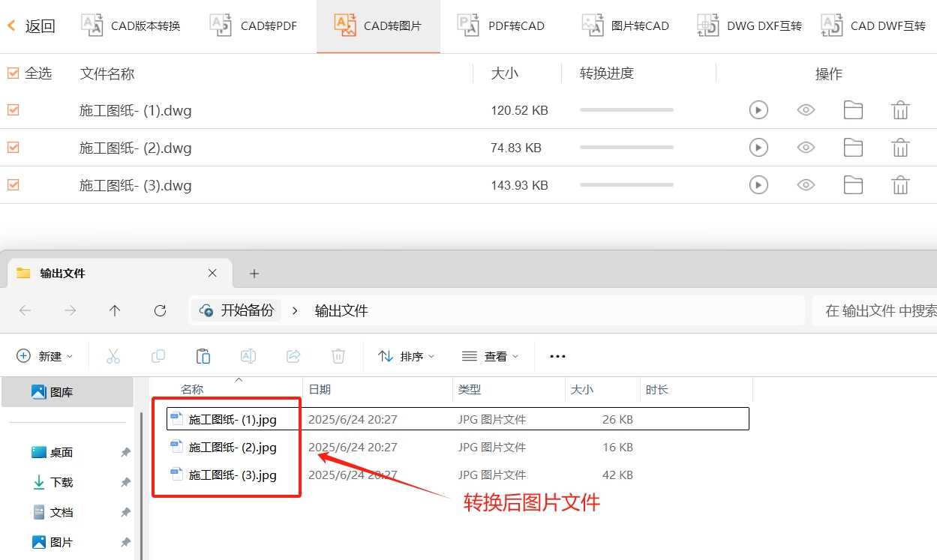
Task: Open output folder icon for 施工图纸- (3).dwg
Action: click(853, 184)
